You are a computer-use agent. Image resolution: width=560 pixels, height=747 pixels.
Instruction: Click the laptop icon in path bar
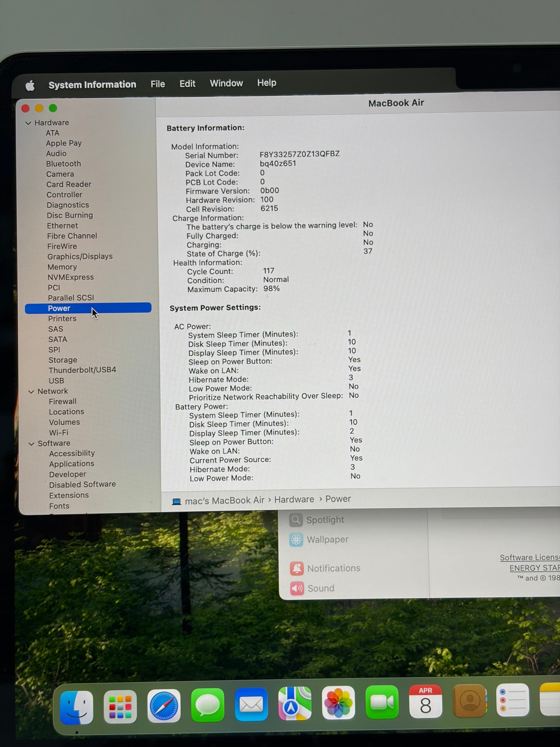point(176,501)
